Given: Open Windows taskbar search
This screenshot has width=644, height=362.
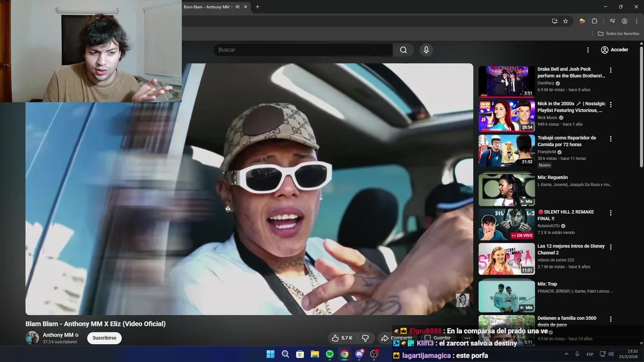Looking at the screenshot, I should coord(285,354).
